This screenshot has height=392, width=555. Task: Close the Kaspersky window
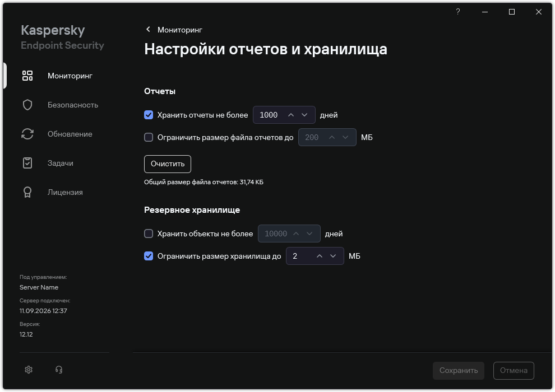539,12
